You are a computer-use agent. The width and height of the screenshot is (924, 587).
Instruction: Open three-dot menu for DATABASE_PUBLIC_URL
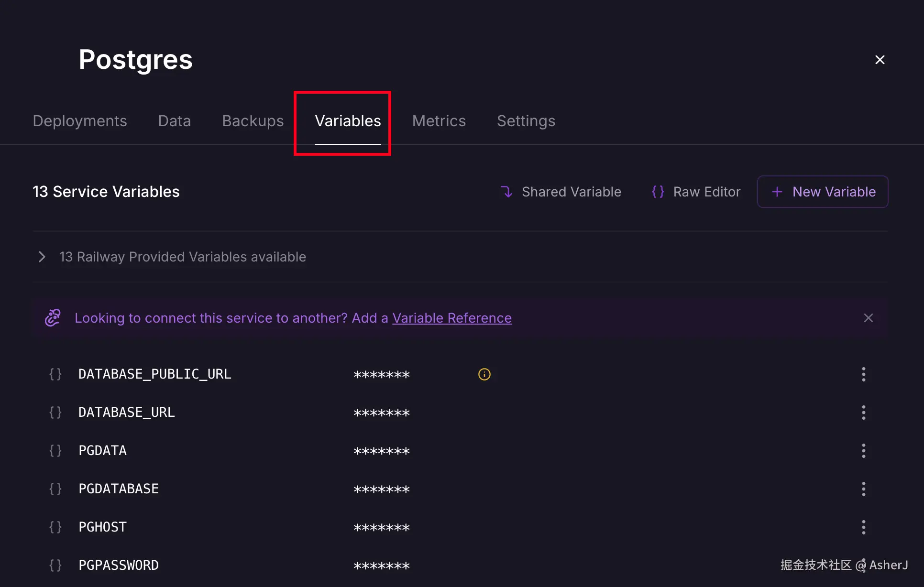point(863,374)
